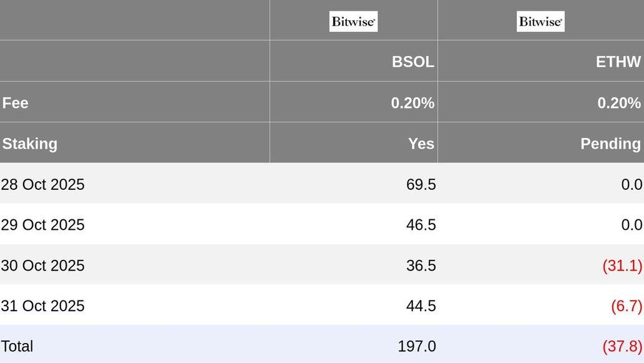This screenshot has height=363, width=644.
Task: Select the ETHW staking 'Pending' cell
Action: click(x=610, y=144)
